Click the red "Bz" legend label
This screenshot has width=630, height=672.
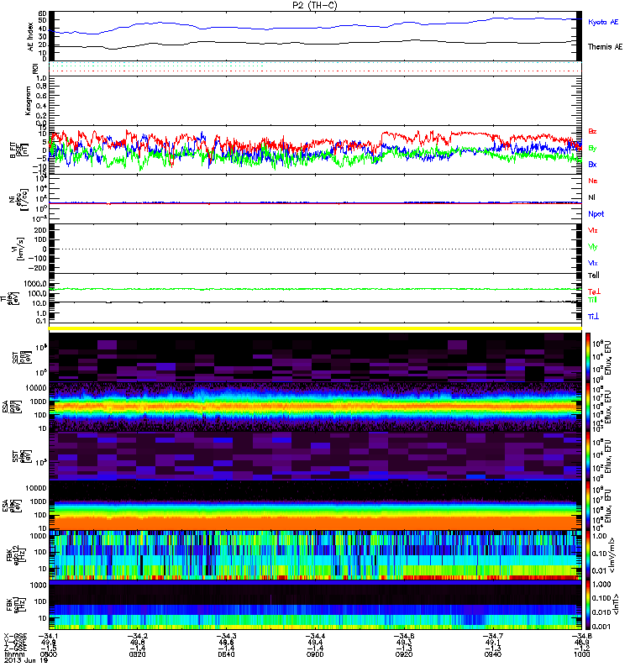point(592,132)
